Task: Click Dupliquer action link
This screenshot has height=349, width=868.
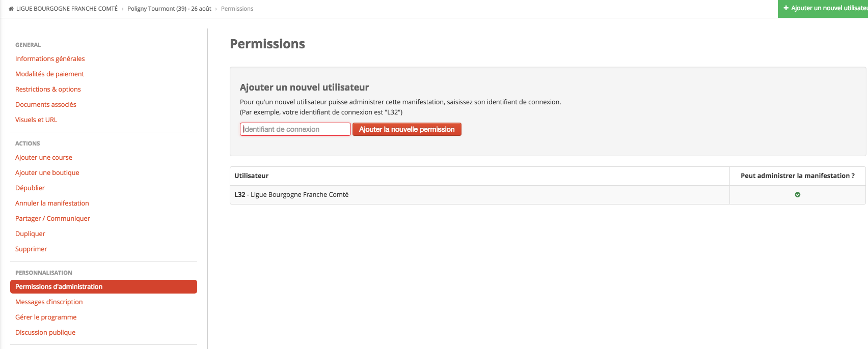Action: pos(30,234)
